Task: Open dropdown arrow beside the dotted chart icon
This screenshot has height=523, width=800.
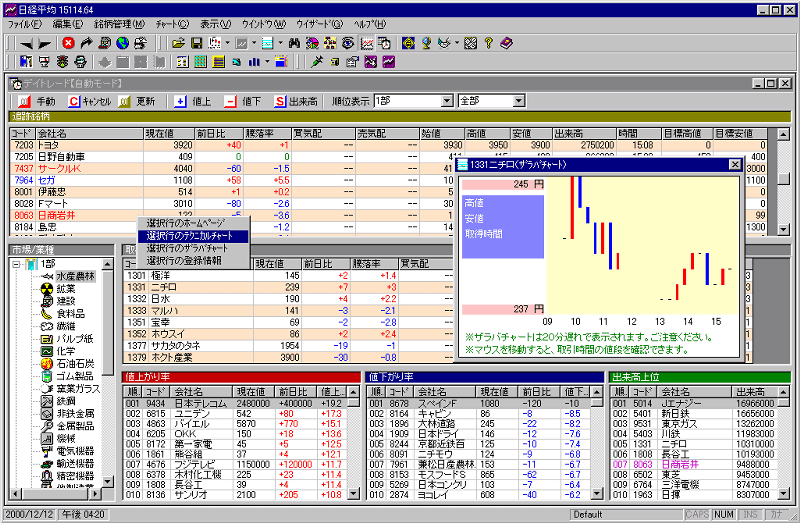Action: tap(228, 43)
